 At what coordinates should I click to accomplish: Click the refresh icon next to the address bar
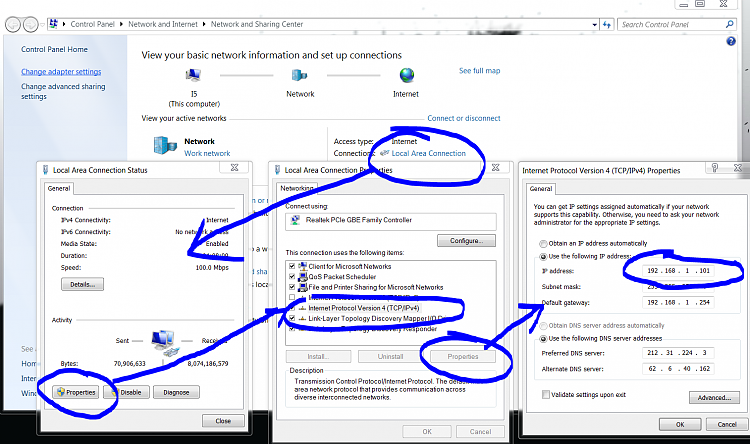pos(607,24)
